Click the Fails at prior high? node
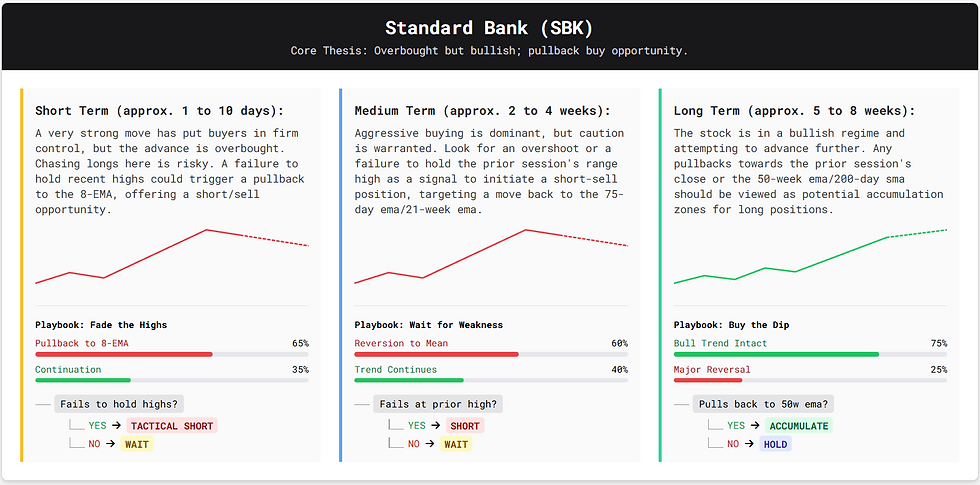This screenshot has width=980, height=485. pos(438,404)
